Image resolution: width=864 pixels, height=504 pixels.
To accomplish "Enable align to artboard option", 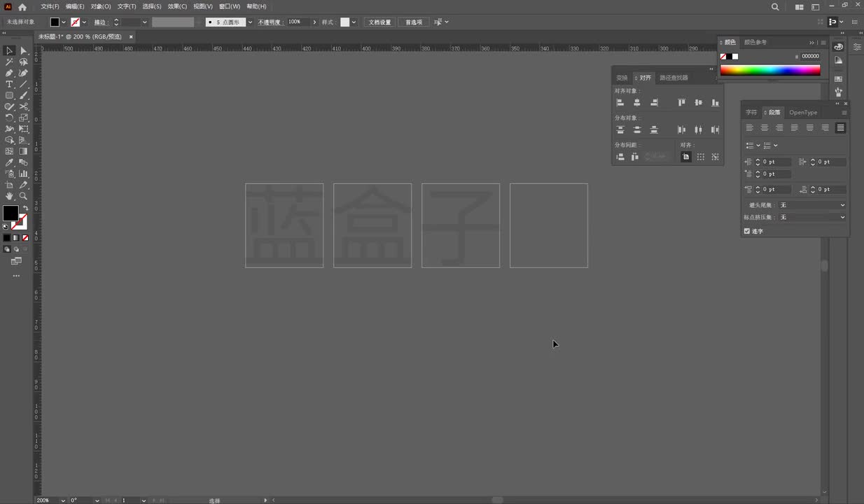I will pos(686,157).
